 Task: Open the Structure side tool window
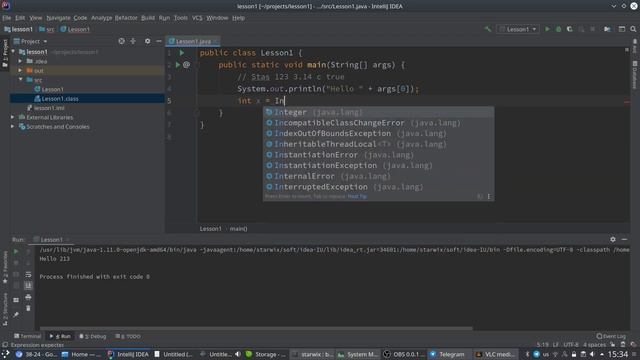(5, 308)
